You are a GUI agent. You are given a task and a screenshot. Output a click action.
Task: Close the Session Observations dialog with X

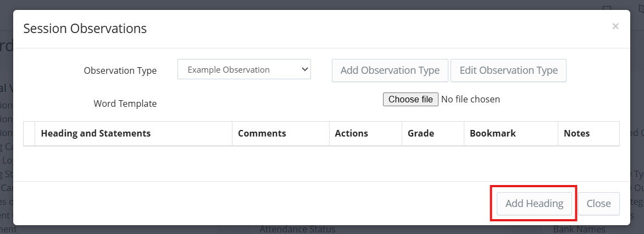[615, 26]
